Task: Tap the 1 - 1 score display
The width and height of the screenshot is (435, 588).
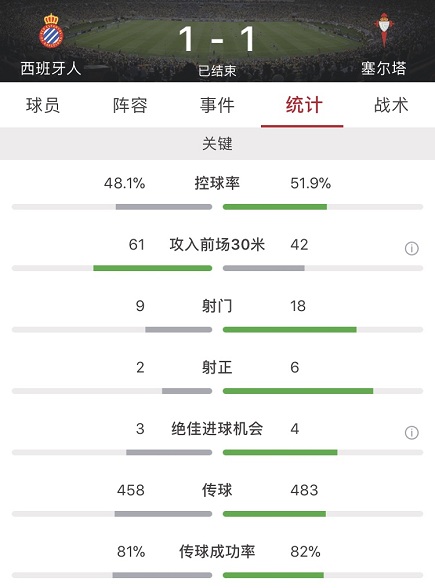Action: pyautogui.click(x=217, y=39)
